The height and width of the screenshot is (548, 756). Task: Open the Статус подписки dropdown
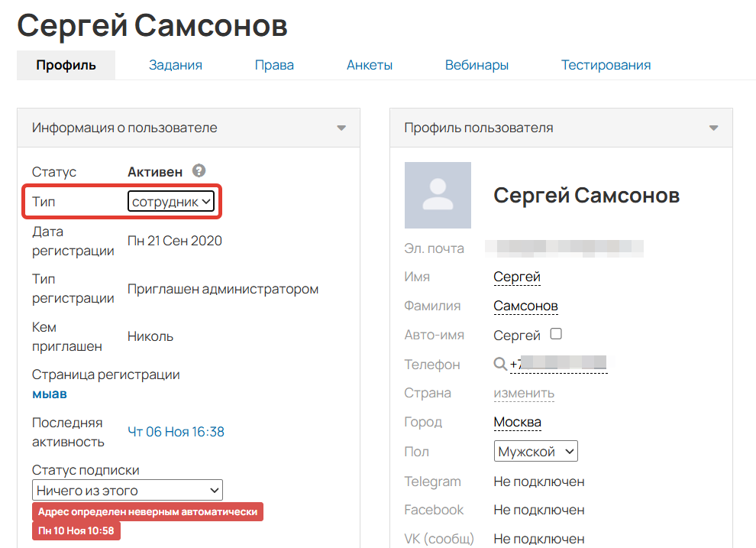point(127,489)
